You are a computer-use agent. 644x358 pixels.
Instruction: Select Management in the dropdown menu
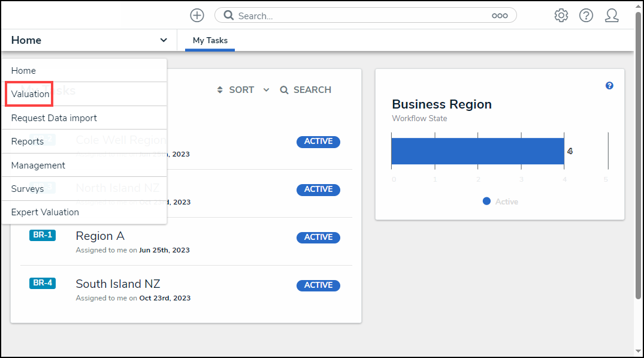84,166
